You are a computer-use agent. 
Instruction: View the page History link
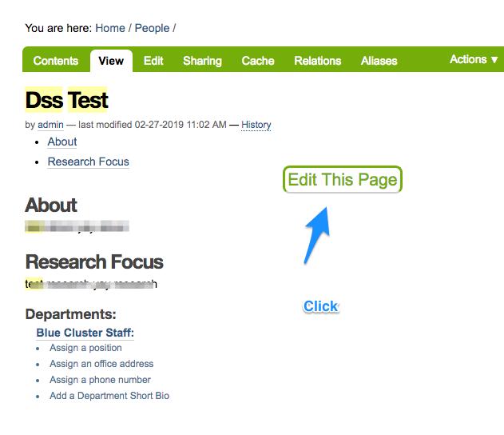tap(256, 125)
